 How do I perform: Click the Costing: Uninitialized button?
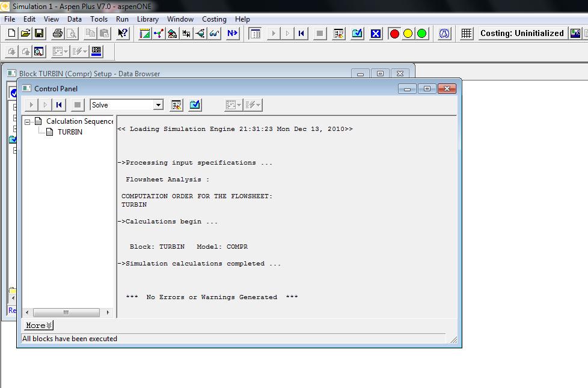[522, 33]
